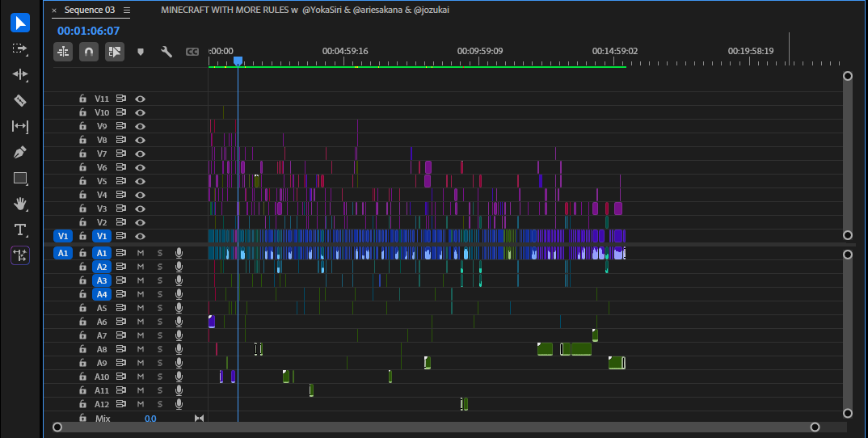
Task: Click the video tracks vertical scroll handle top
Action: (x=848, y=76)
